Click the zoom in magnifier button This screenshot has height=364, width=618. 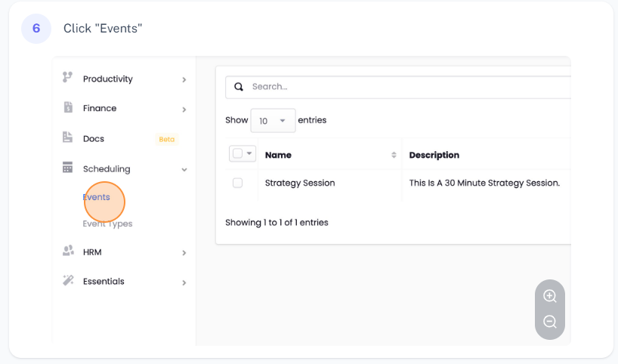point(549,296)
